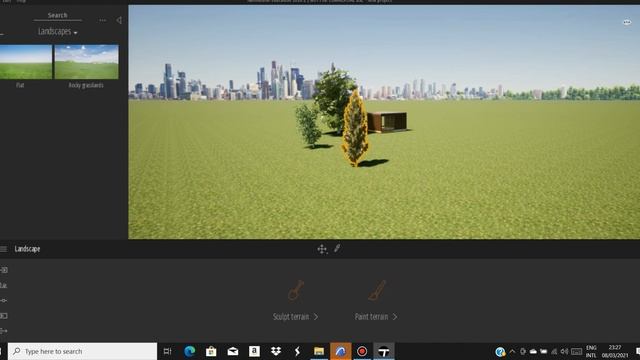
Task: Open the Settings slider dock icon
Action: tap(3, 300)
